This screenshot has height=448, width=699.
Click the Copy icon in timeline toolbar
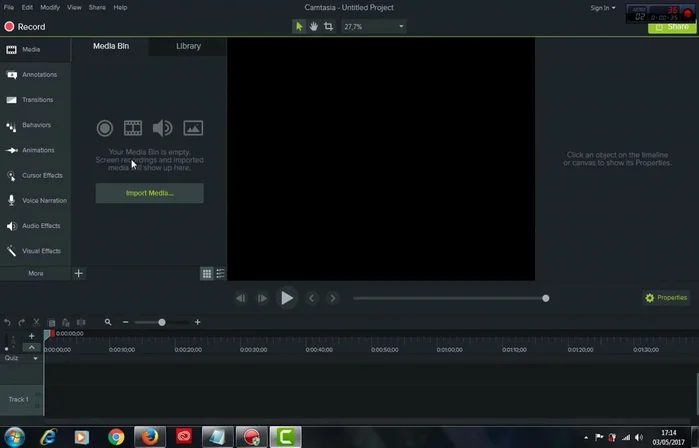[51, 322]
